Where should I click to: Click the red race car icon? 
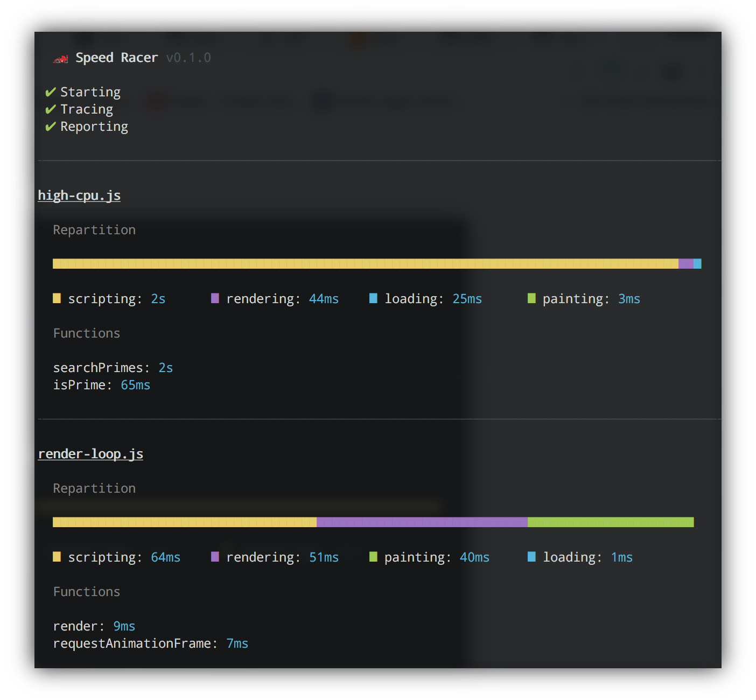(60, 59)
